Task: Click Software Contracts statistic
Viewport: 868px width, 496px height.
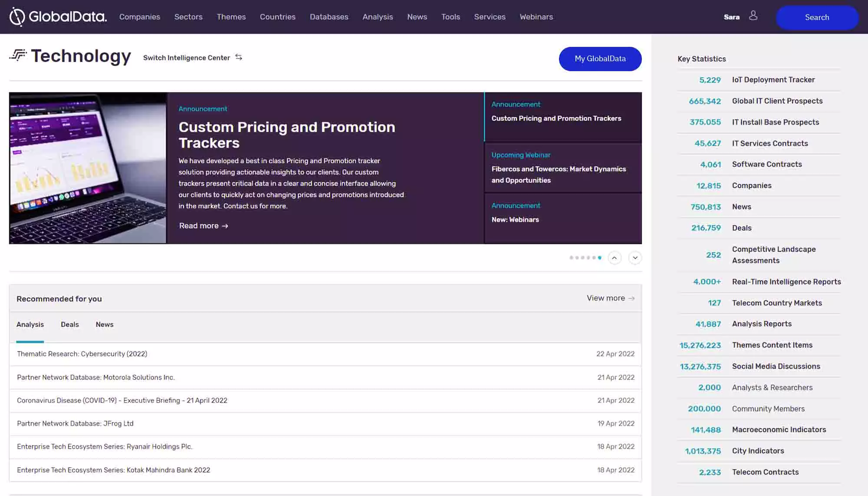Action: pyautogui.click(x=759, y=164)
